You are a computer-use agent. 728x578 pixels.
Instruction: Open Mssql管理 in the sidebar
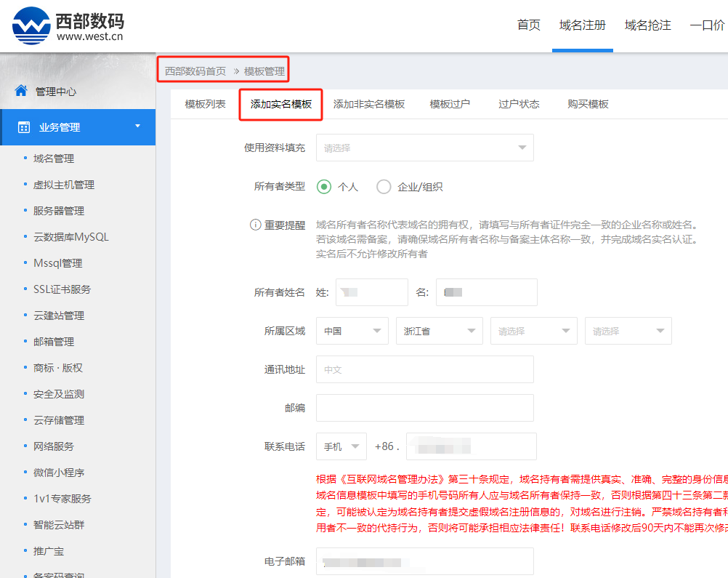click(57, 263)
